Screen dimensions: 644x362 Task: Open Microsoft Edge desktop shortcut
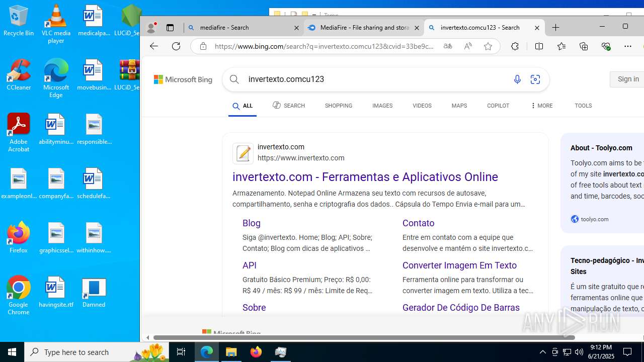(56, 78)
